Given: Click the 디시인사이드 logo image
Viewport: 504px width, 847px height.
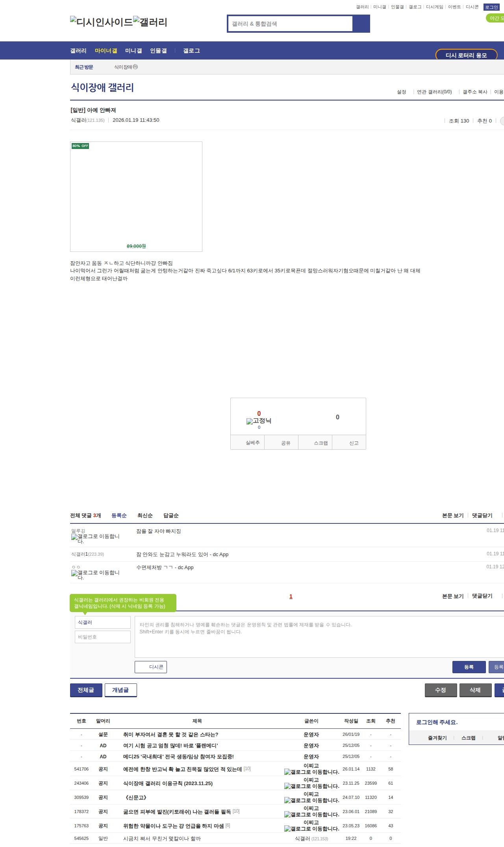Looking at the screenshot, I should click(x=102, y=22).
